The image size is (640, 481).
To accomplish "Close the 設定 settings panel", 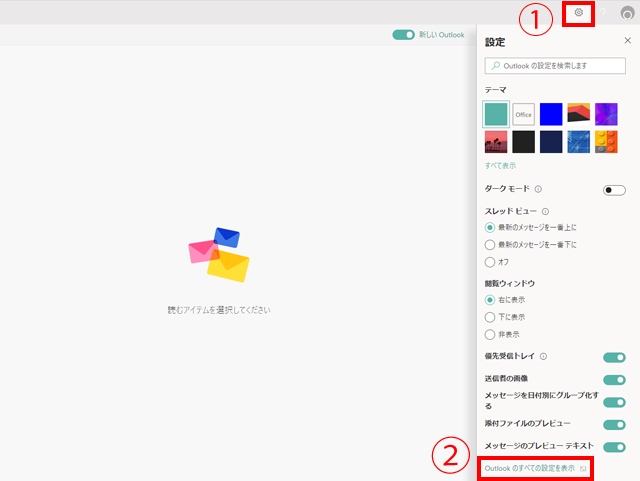I will click(627, 40).
